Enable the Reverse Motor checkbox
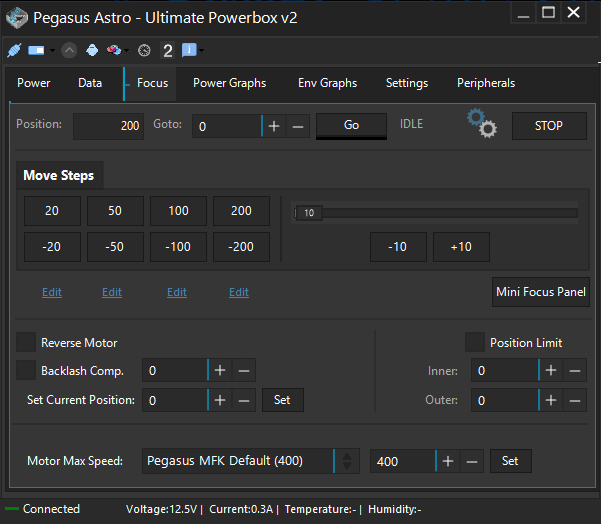The height and width of the screenshot is (524, 601). [x=26, y=342]
